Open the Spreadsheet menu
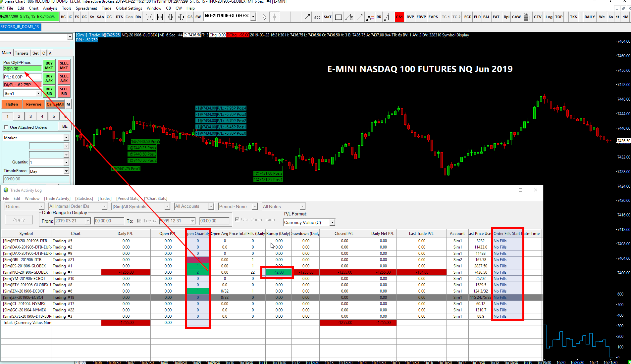The height and width of the screenshot is (364, 631). pos(86,8)
